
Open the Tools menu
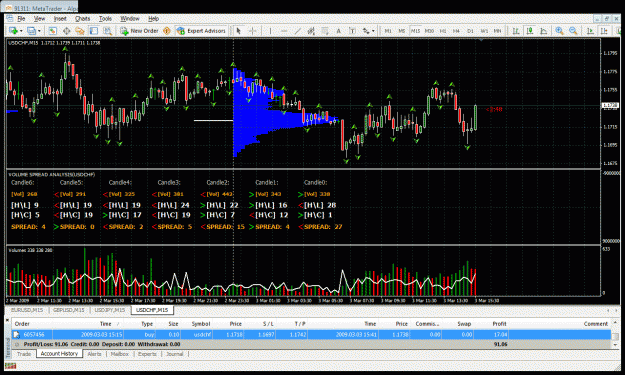tap(105, 18)
